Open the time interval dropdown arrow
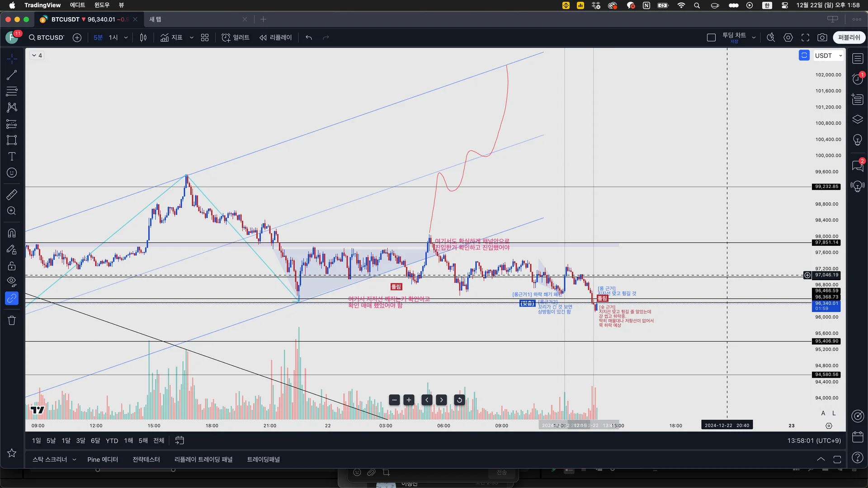This screenshot has width=868, height=488. (126, 38)
